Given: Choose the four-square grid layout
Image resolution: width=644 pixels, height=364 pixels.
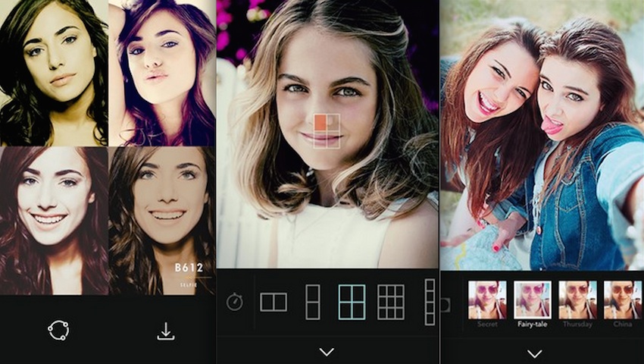Looking at the screenshot, I should [352, 302].
